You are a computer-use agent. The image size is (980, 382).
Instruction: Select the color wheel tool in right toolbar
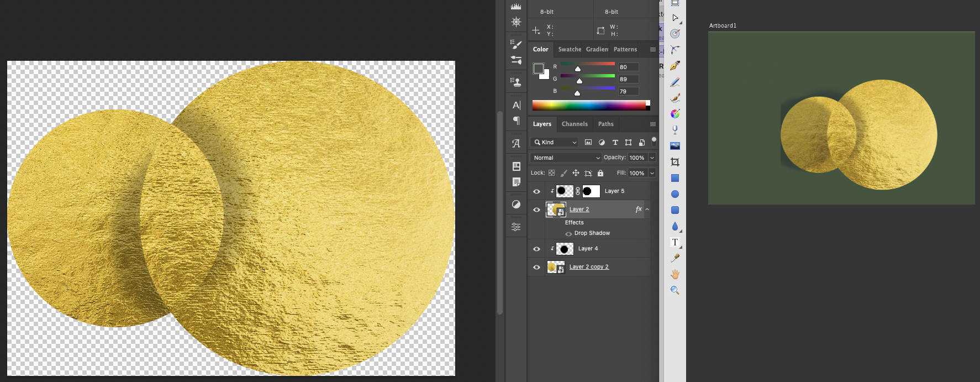[675, 114]
